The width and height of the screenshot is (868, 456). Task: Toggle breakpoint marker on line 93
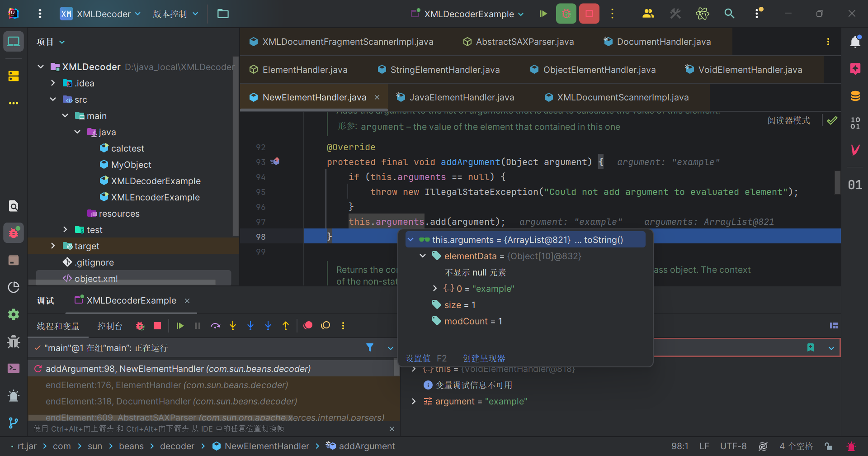pyautogui.click(x=275, y=161)
